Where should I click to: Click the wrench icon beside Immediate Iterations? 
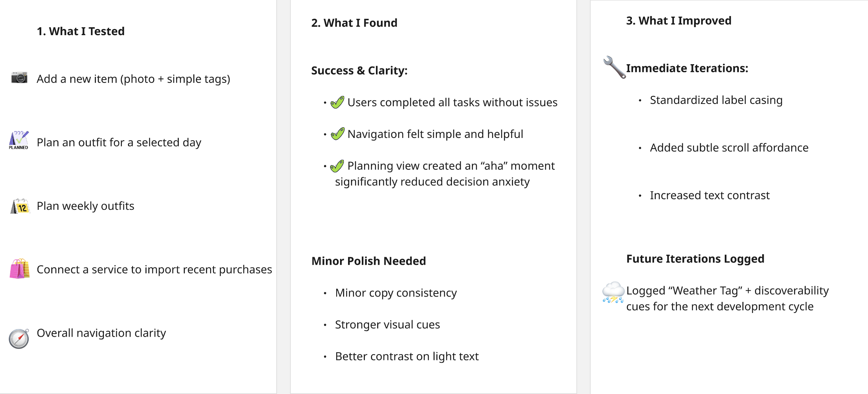coord(614,67)
